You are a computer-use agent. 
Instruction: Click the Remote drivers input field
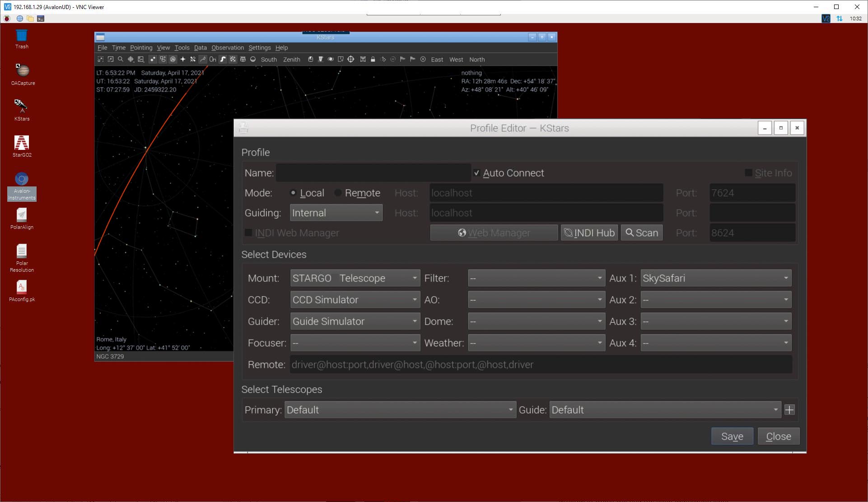pos(541,364)
